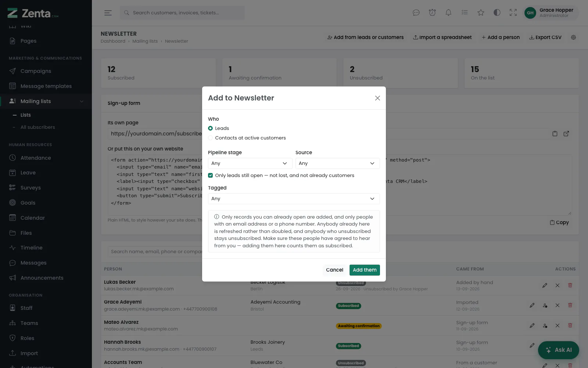Edit Lukas Becker with pencil icon
The width and height of the screenshot is (588, 368).
(x=545, y=286)
